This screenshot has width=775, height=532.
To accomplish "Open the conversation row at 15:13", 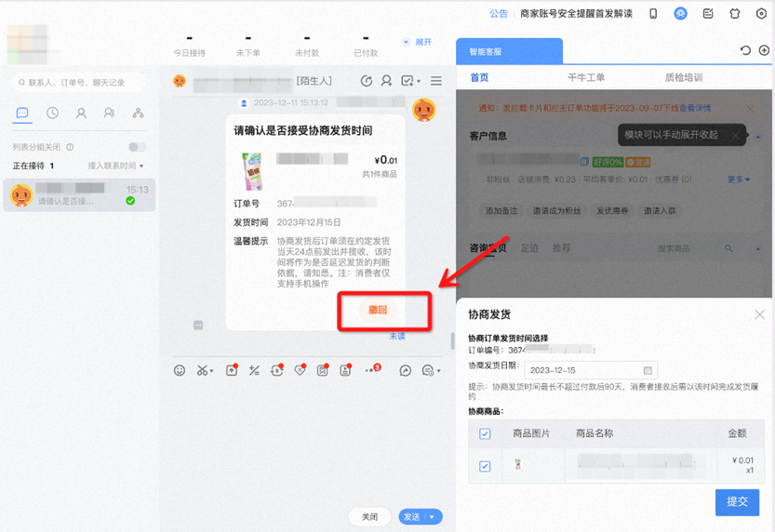I will coord(79,195).
